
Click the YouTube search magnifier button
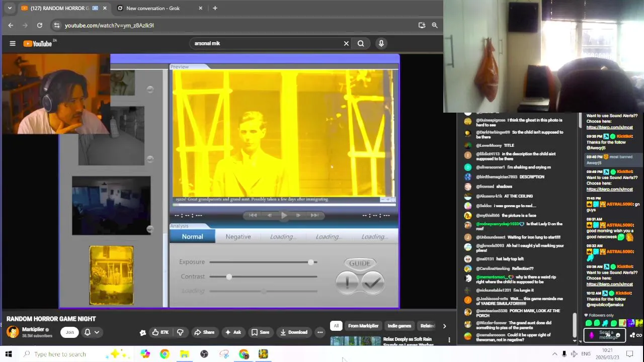pyautogui.click(x=361, y=43)
